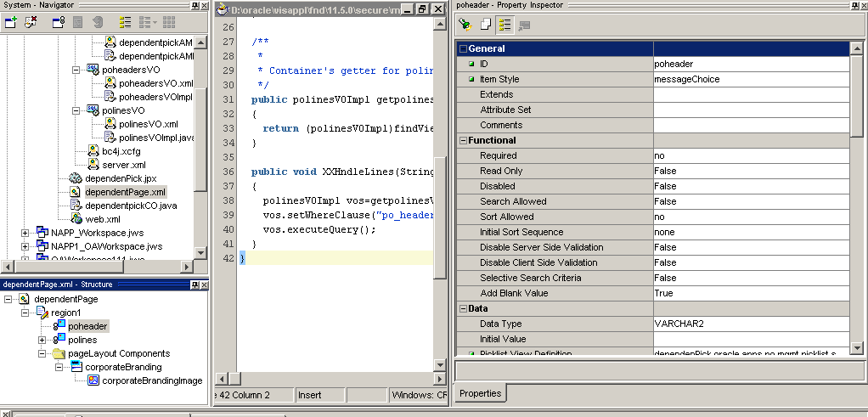Click the New Workspace icon in Navigator toolbar
The image size is (868, 417).
pyautogui.click(x=11, y=23)
